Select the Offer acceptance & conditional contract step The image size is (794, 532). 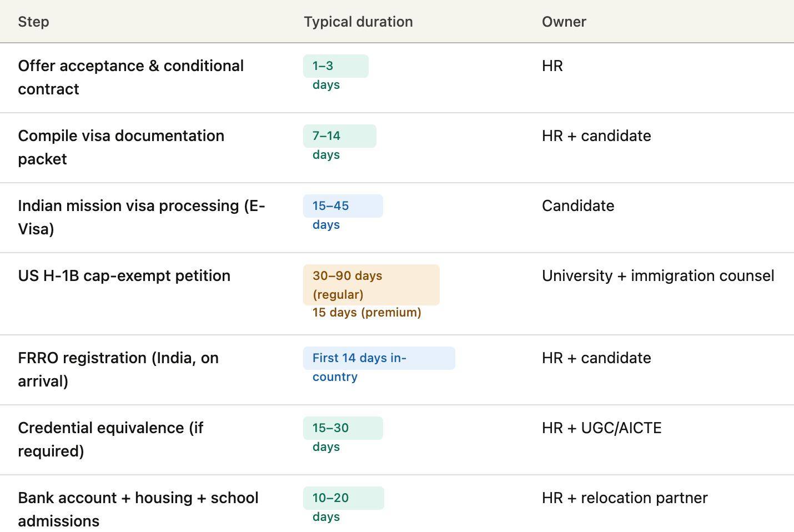[130, 78]
